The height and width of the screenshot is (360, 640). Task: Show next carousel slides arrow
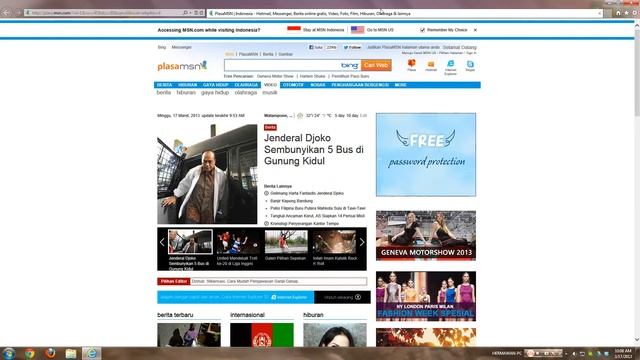362,242
